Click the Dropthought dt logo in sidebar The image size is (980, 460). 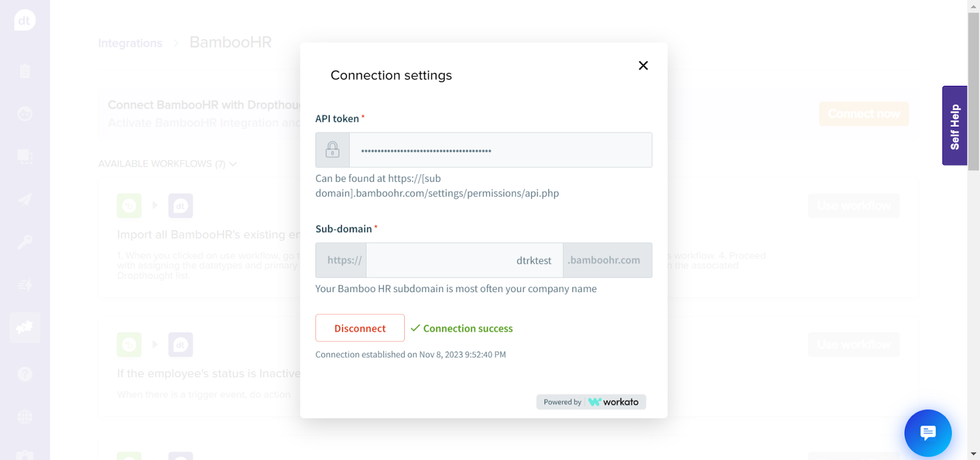coord(24,20)
